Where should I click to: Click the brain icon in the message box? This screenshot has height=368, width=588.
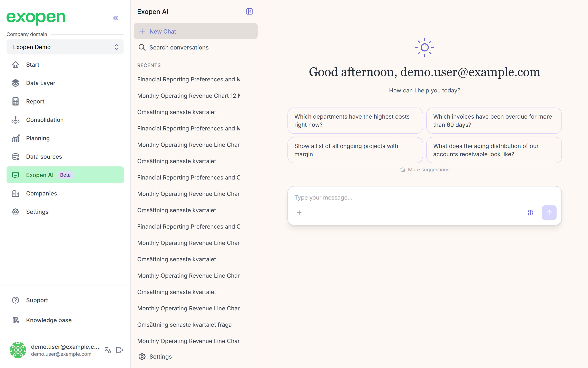[x=530, y=213]
